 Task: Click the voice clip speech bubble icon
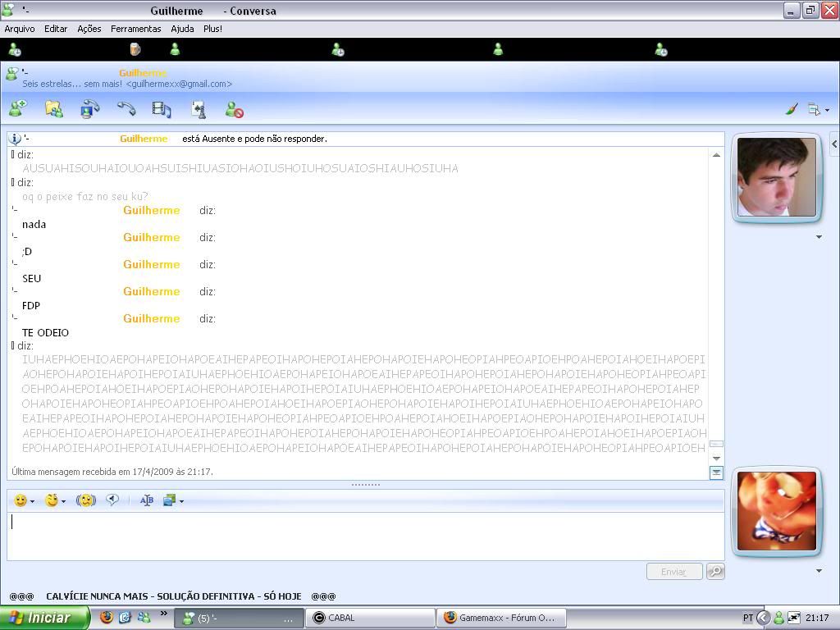pyautogui.click(x=112, y=500)
